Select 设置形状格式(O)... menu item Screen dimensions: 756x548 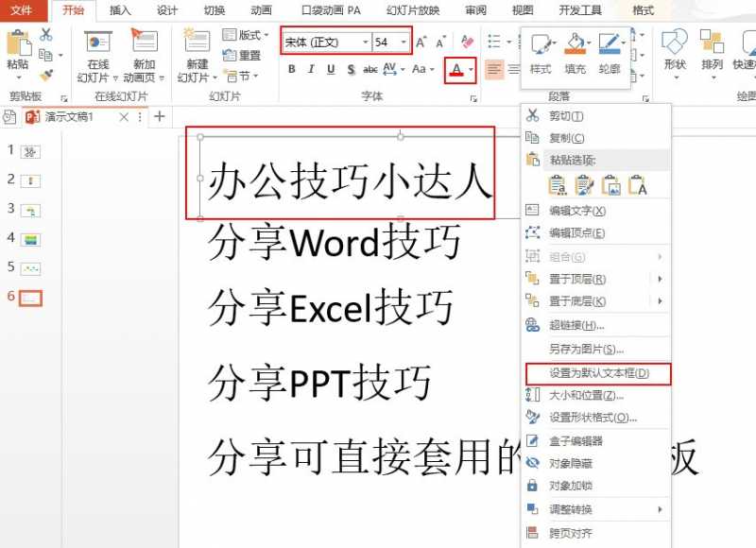pyautogui.click(x=596, y=418)
